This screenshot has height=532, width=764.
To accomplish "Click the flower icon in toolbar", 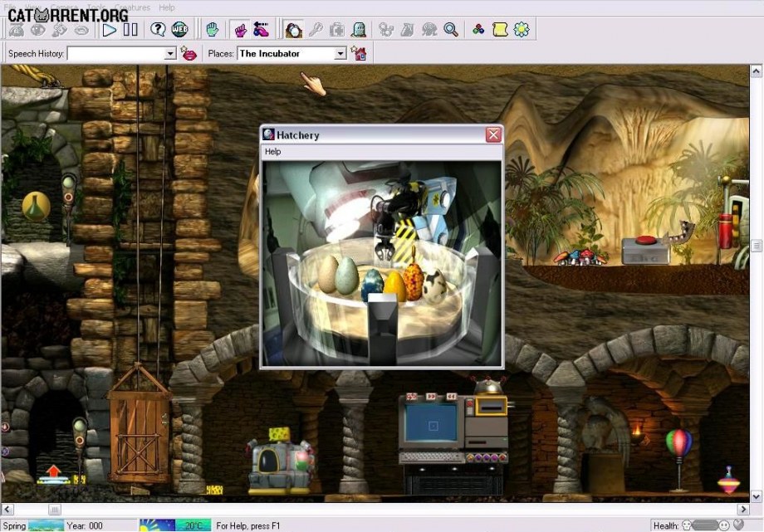I will pyautogui.click(x=522, y=30).
